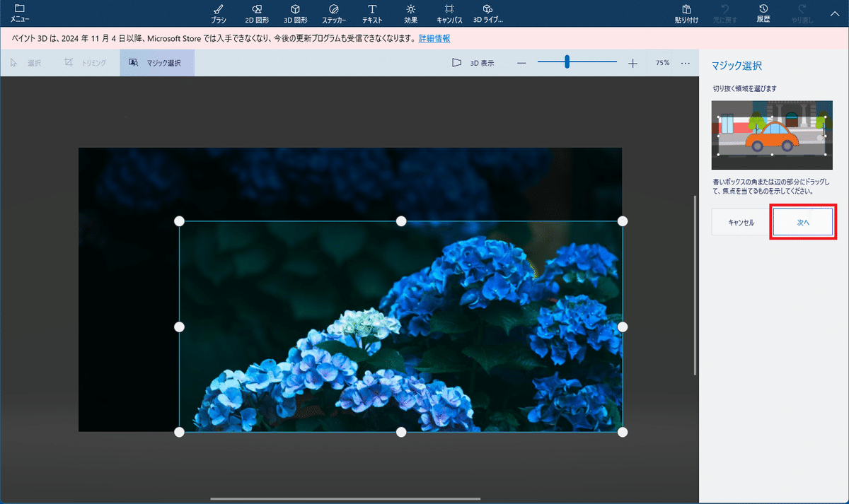Click the やり直し redo button

coord(802,13)
